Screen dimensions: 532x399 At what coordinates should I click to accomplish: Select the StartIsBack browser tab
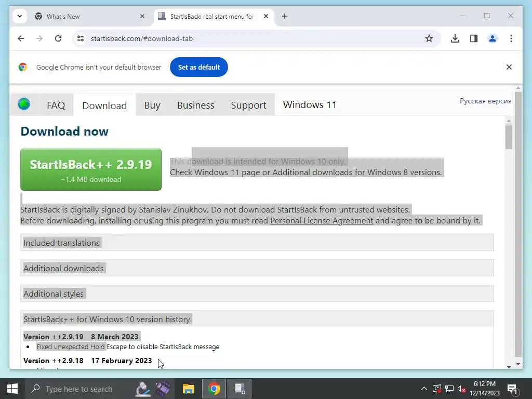(214, 16)
